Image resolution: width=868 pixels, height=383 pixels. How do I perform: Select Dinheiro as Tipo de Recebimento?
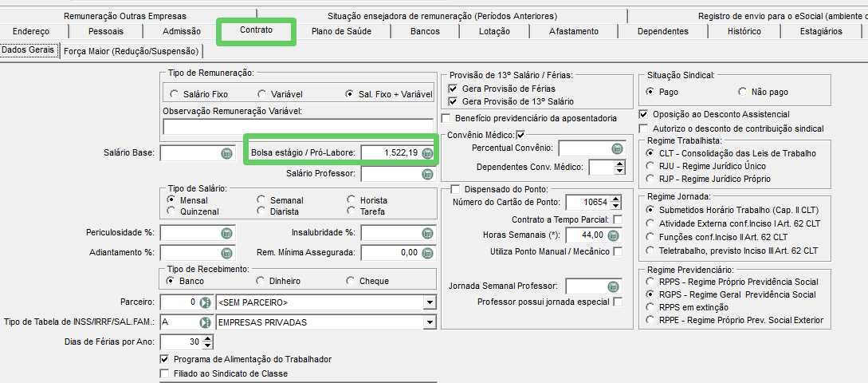pos(261,280)
